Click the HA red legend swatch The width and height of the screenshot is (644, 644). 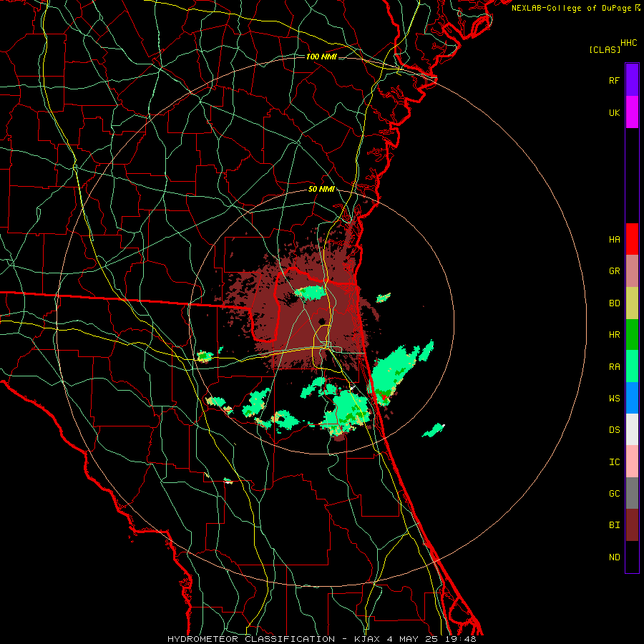tap(632, 239)
